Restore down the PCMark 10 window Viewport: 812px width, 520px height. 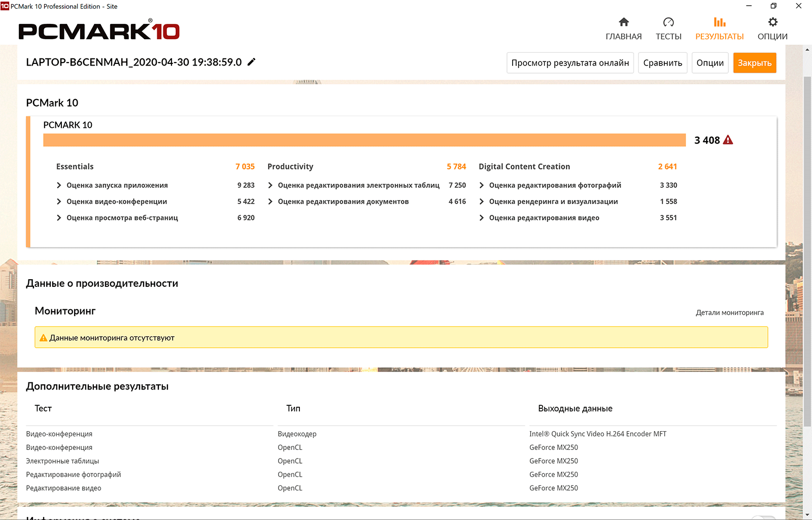[773, 6]
